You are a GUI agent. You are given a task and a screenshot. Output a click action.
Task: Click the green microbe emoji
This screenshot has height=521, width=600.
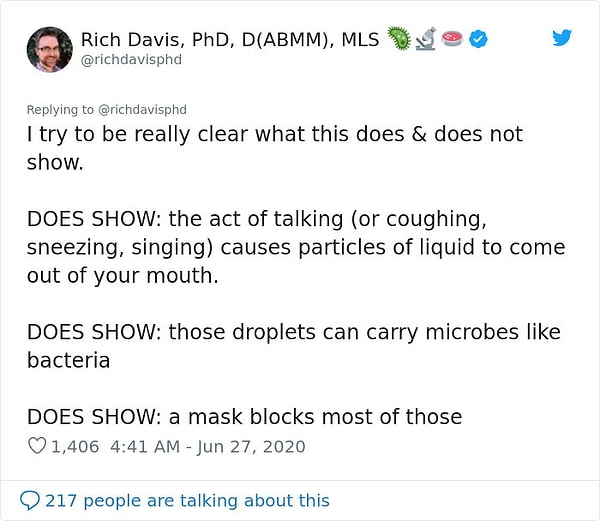click(x=399, y=40)
